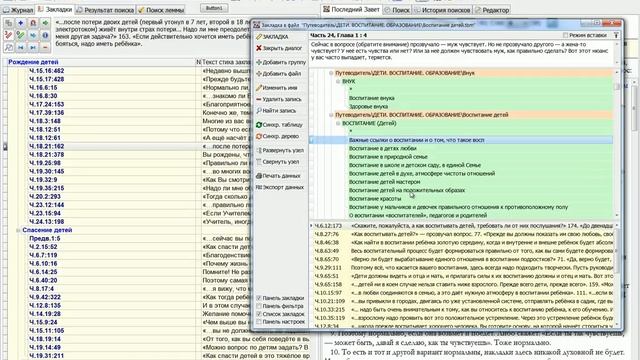Select verse row Ч.10.21:109 in dialog
Screen dimensions: 640x360
tap(463, 301)
